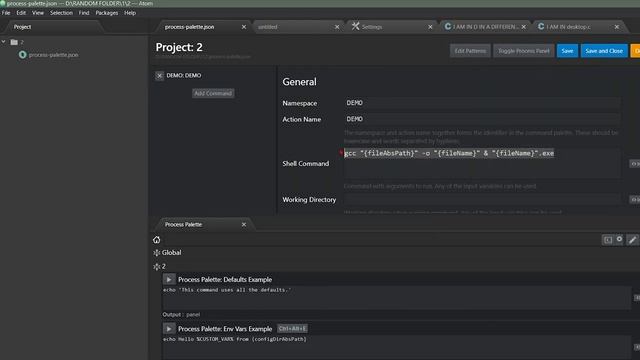
Task: Open the File menu
Action: [6, 13]
